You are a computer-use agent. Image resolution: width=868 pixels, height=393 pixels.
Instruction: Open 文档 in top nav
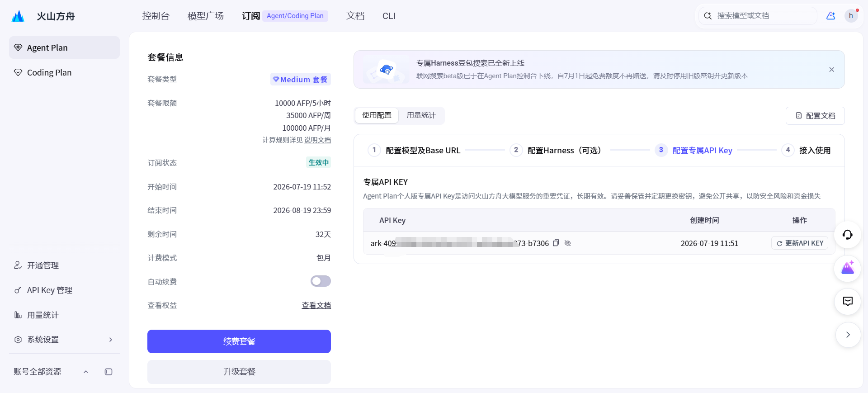coord(355,16)
